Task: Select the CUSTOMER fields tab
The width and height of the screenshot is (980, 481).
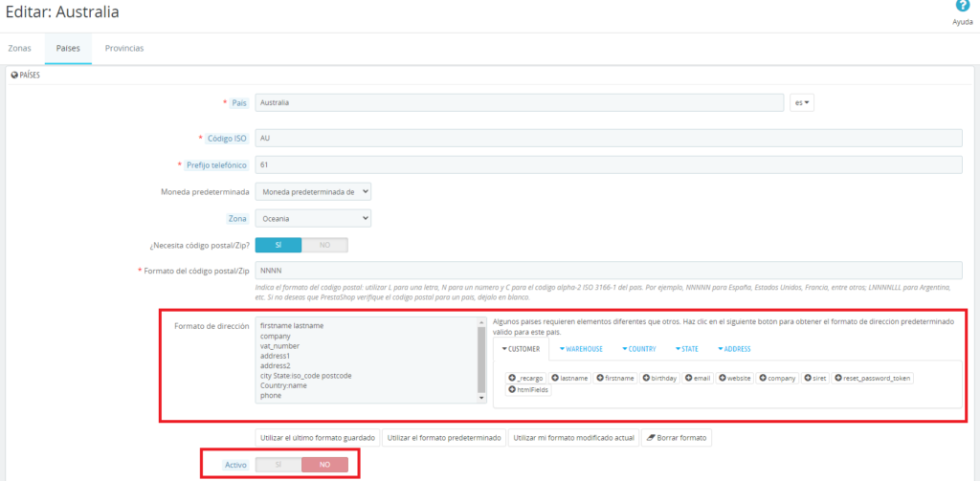Action: [x=521, y=349]
